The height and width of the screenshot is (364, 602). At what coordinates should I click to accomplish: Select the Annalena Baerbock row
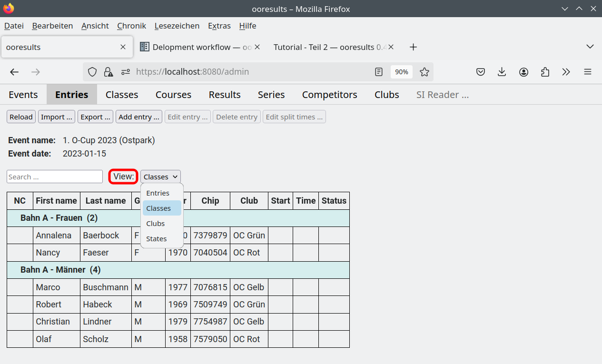pyautogui.click(x=178, y=236)
